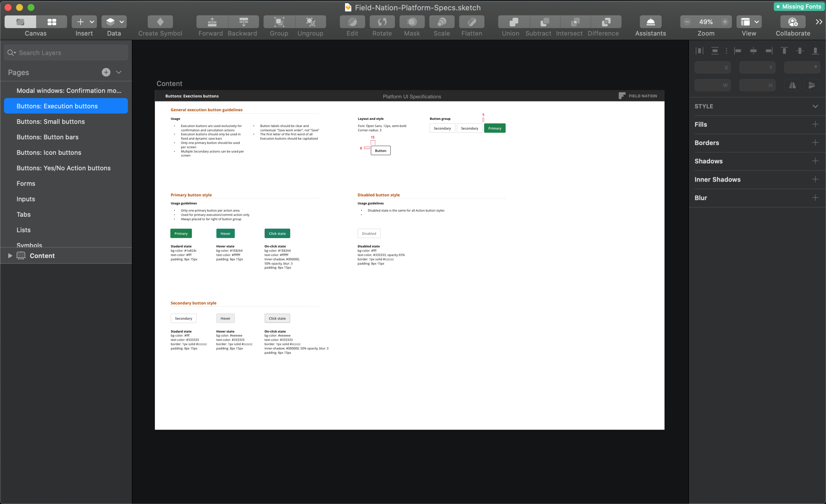This screenshot has height=504, width=826.
Task: Show more toolbar items chevron
Action: (819, 22)
